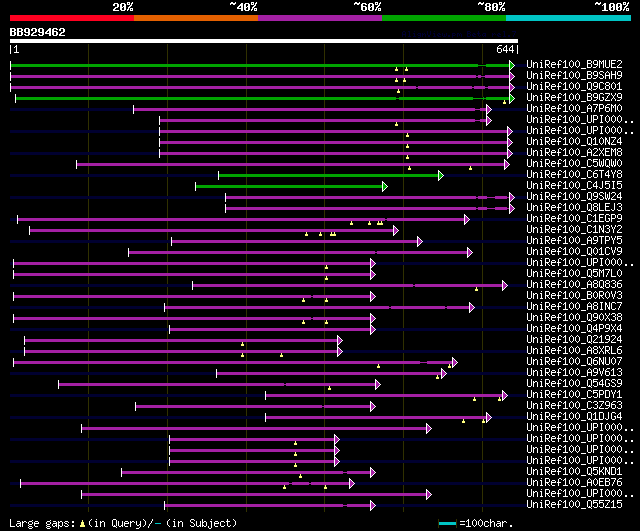Click the UniRef100_Q9SW24 label
Screen dimensions: 640x531
[x=574, y=197]
